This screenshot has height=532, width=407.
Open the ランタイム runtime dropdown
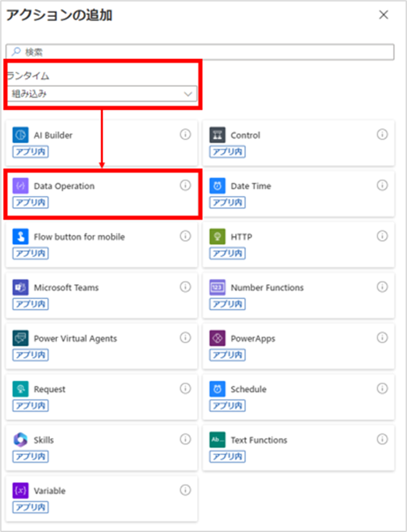coord(102,94)
